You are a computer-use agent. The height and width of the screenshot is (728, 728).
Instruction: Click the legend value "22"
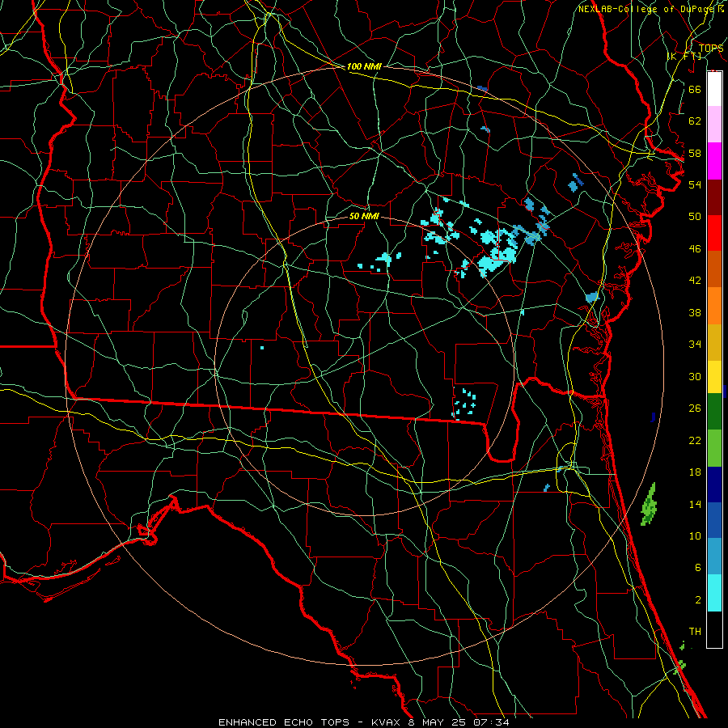pos(695,440)
